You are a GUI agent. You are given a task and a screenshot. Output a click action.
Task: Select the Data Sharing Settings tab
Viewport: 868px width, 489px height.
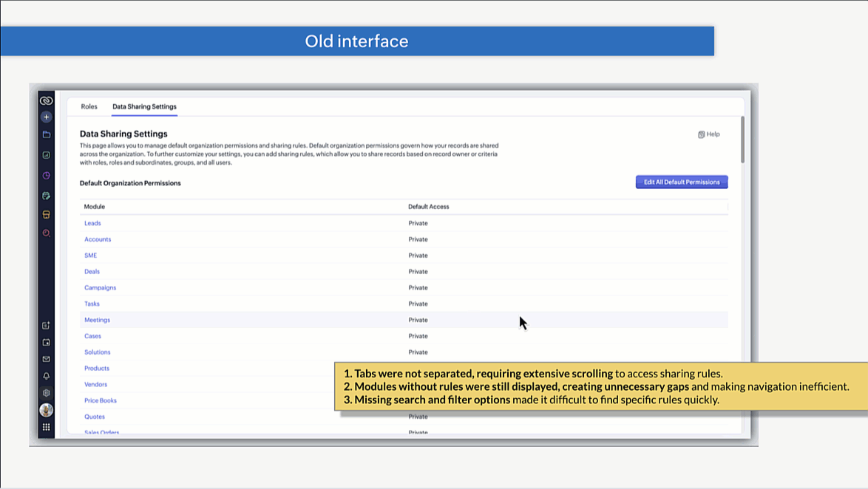pyautogui.click(x=144, y=106)
